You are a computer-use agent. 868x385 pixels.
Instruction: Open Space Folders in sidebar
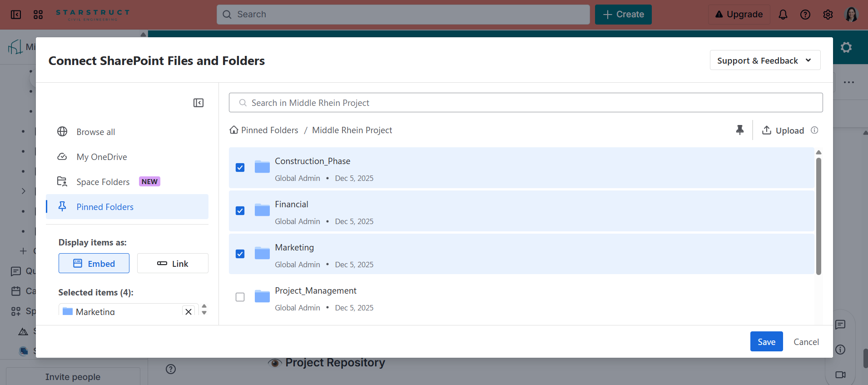(103, 182)
